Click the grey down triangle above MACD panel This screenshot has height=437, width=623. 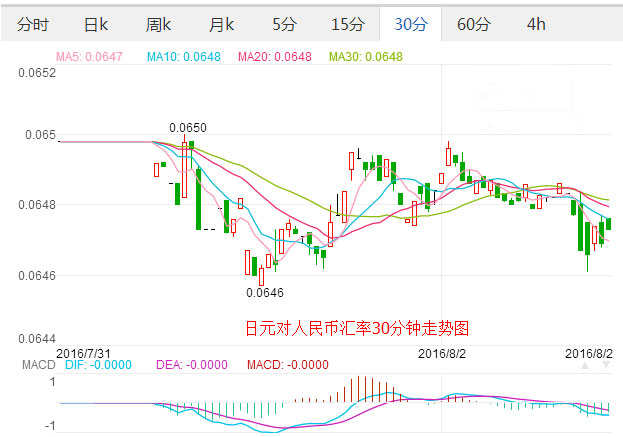pyautogui.click(x=606, y=365)
